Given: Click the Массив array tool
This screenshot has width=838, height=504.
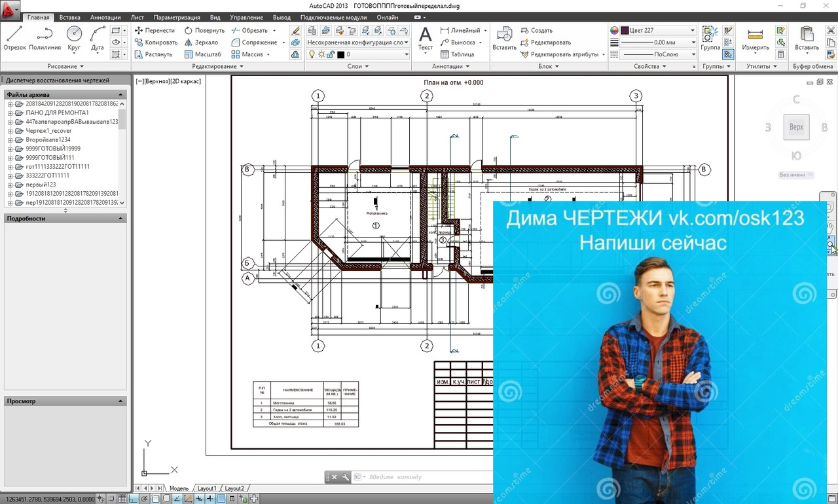Looking at the screenshot, I should (x=247, y=54).
